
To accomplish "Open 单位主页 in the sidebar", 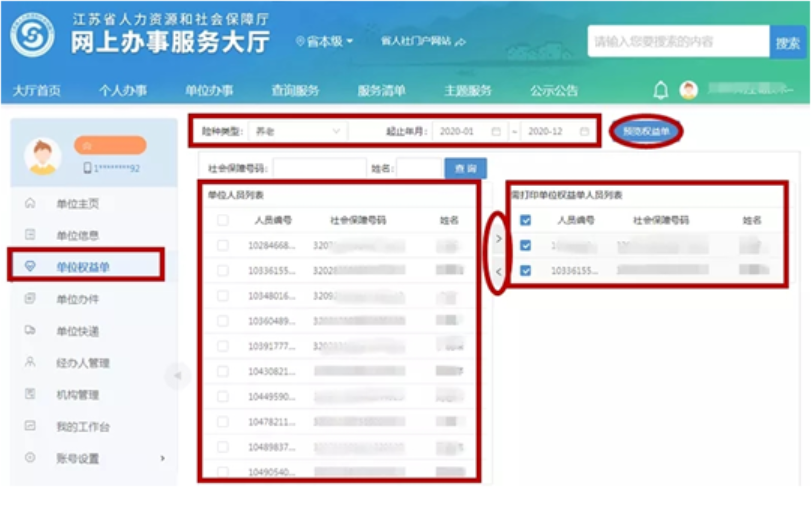I will tap(78, 204).
